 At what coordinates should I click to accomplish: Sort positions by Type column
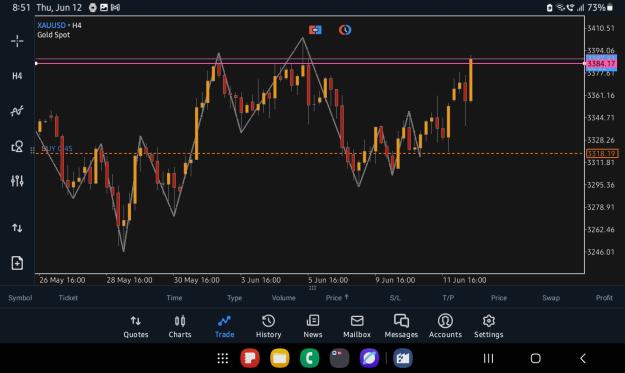click(x=234, y=298)
